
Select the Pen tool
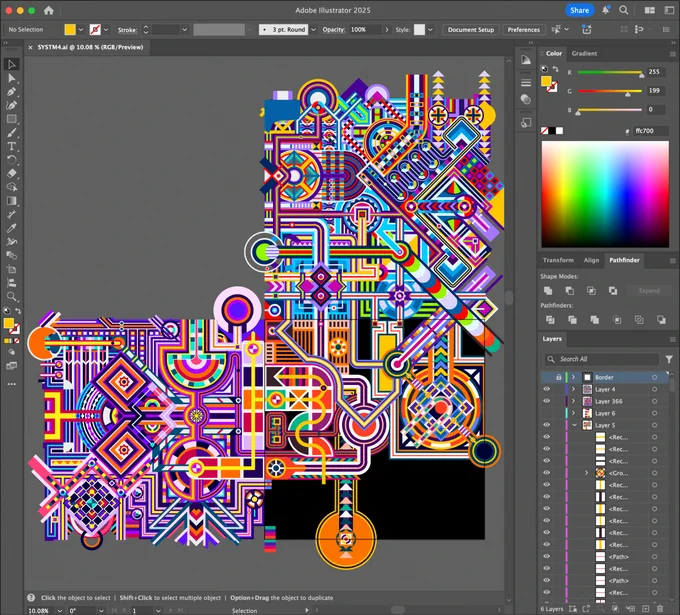click(x=12, y=92)
